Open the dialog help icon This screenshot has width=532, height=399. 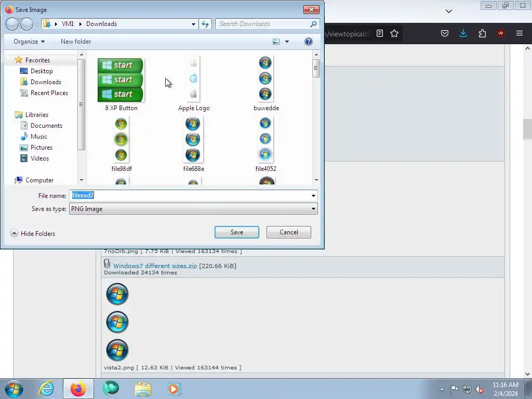[x=308, y=42]
